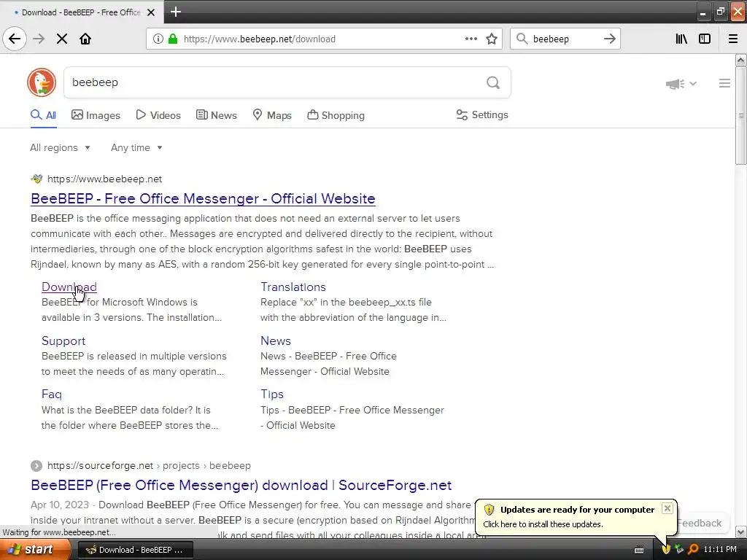
Task: Click the SourceForge result favicon
Action: coord(36,466)
